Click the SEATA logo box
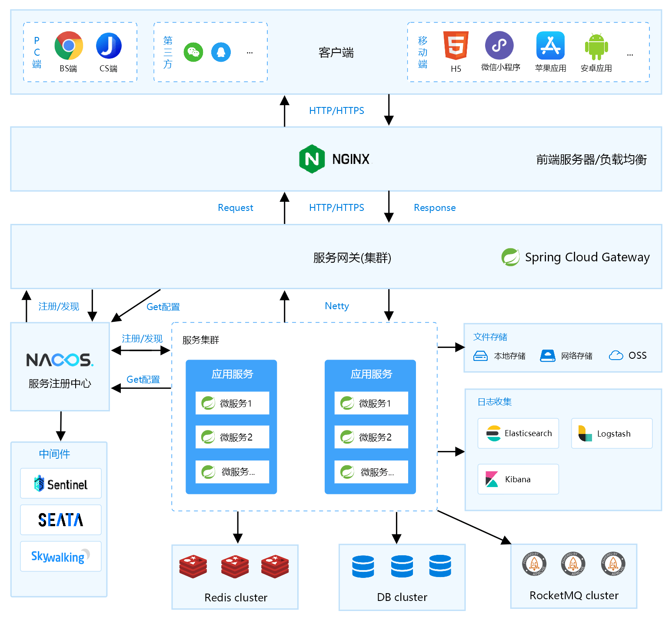The width and height of the screenshot is (672, 624). click(61, 520)
